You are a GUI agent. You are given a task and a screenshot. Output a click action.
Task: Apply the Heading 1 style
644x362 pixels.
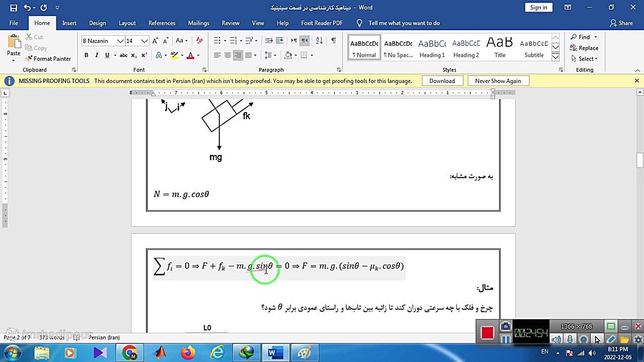pos(432,48)
